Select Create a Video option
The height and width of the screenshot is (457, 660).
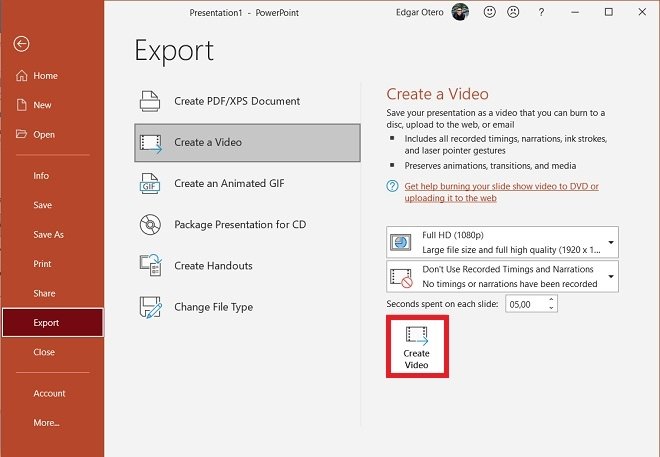pyautogui.click(x=247, y=143)
